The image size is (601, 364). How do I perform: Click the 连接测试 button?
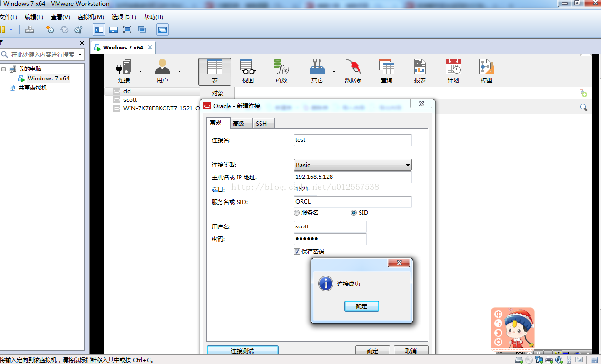(x=242, y=351)
